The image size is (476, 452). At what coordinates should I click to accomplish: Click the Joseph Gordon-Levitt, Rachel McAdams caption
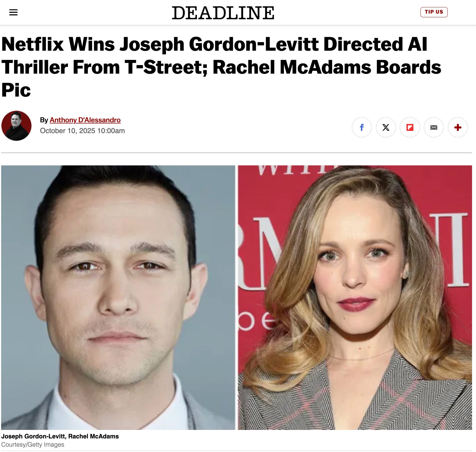(x=60, y=436)
